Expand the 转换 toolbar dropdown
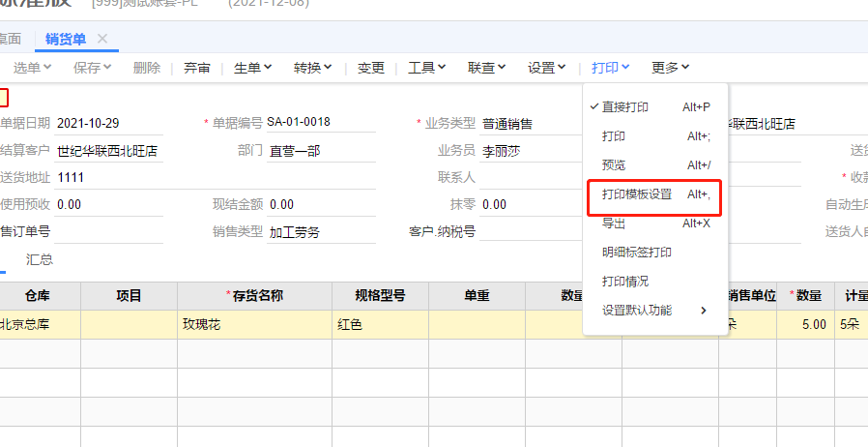Screen dimensions: 868x447 [x=312, y=68]
